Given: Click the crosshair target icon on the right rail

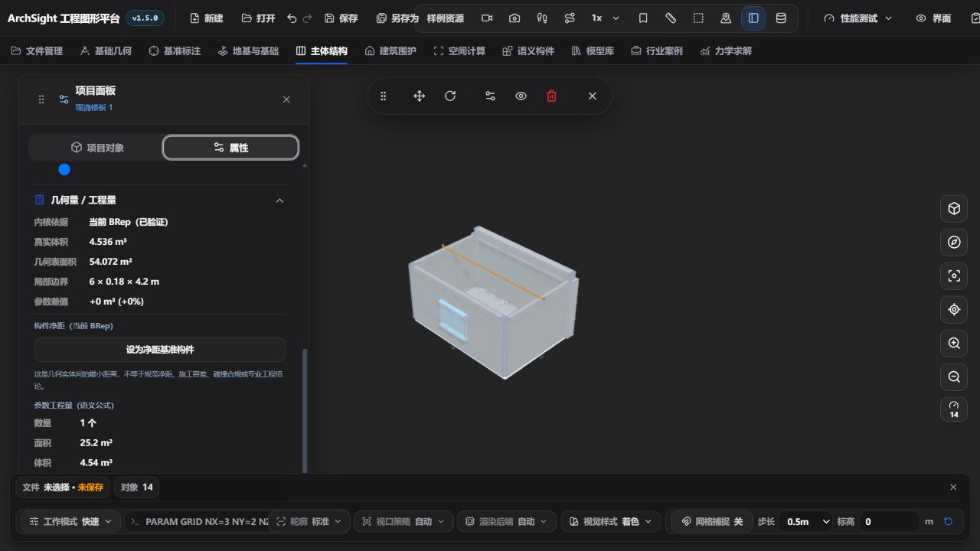Looking at the screenshot, I should pyautogui.click(x=954, y=309).
